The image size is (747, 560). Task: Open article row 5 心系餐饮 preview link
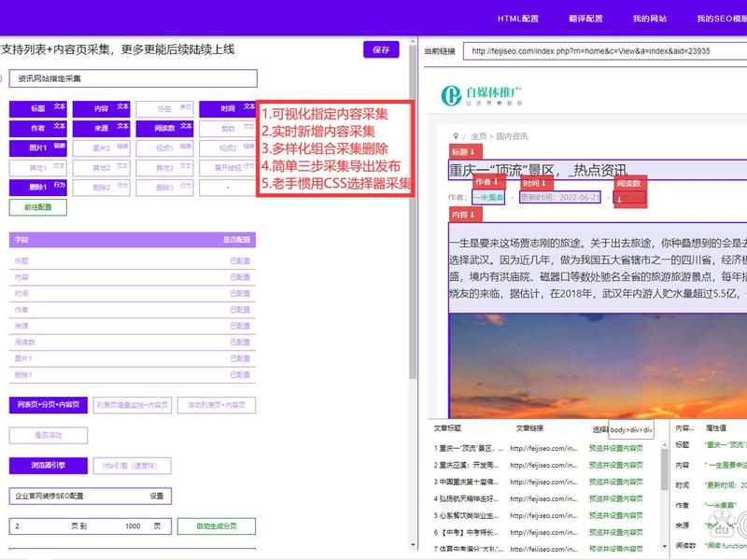click(615, 515)
